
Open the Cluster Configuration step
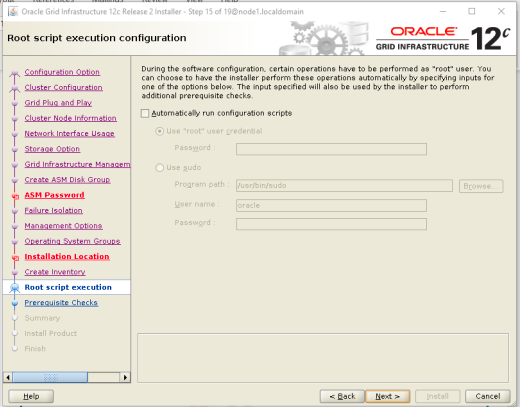pos(63,87)
